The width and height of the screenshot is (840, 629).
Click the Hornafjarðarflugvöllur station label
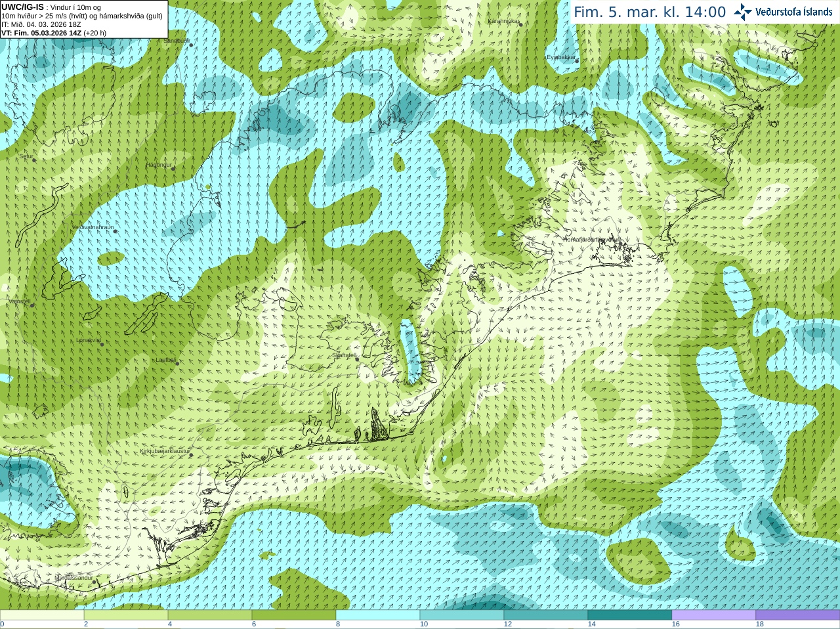pyautogui.click(x=591, y=240)
